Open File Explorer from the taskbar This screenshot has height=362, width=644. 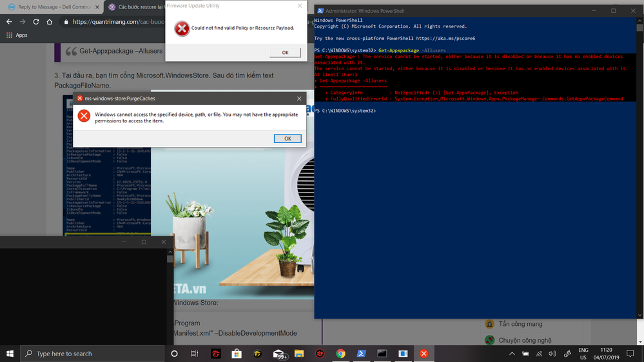299,354
